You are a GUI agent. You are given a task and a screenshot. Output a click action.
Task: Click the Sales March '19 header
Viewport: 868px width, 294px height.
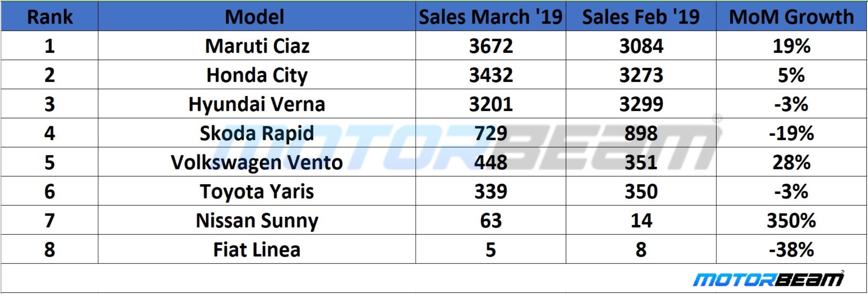pos(491,17)
